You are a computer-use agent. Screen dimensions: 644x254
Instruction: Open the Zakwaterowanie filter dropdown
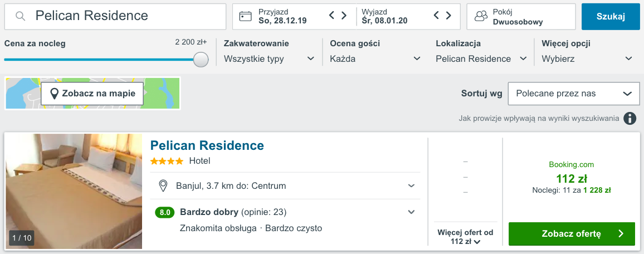pos(269,58)
